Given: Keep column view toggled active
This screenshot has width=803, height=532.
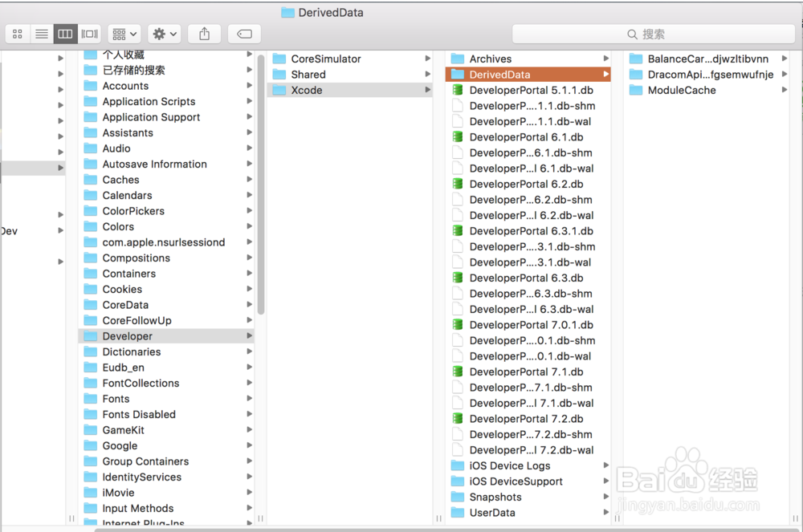Looking at the screenshot, I should (65, 34).
